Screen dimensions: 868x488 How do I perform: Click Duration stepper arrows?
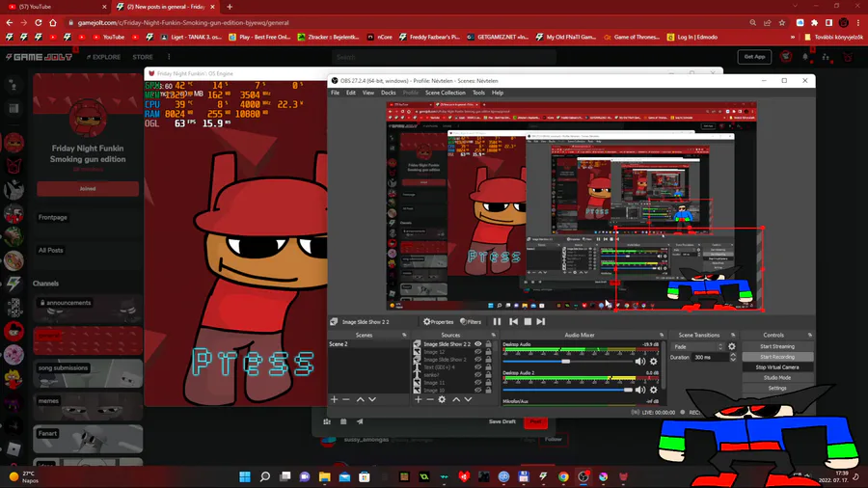pos(733,358)
